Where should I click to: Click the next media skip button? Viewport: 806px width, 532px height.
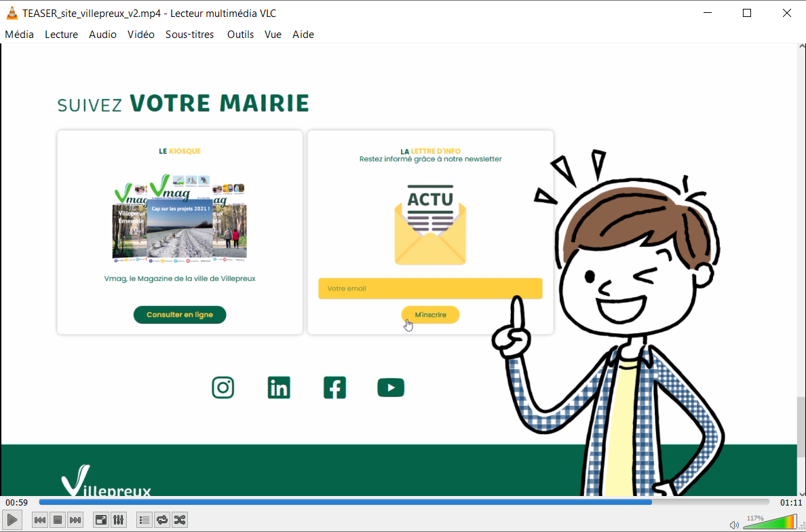(x=75, y=520)
